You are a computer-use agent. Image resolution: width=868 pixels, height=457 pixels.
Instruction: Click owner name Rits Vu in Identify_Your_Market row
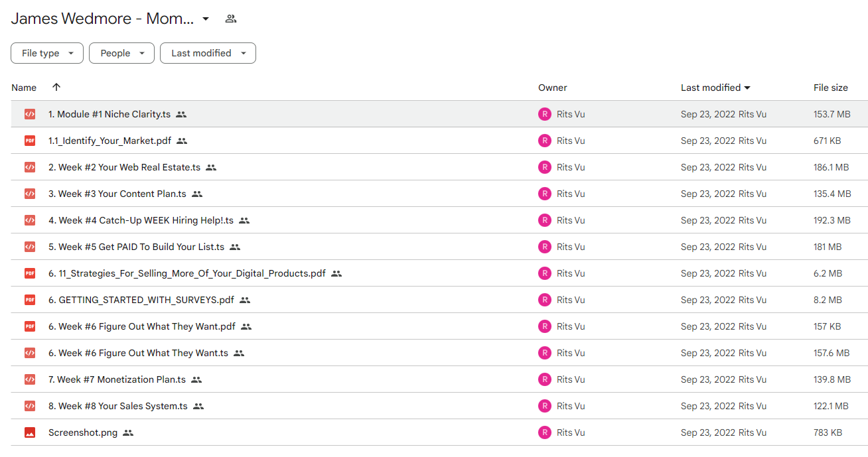[571, 141]
